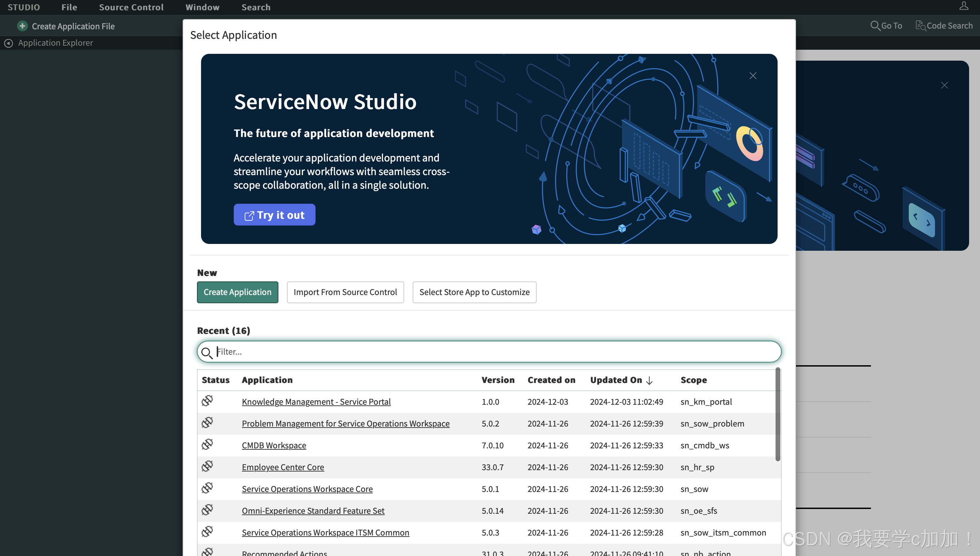980x556 pixels.
Task: Click the green plus Create Application File icon
Action: [x=22, y=26]
